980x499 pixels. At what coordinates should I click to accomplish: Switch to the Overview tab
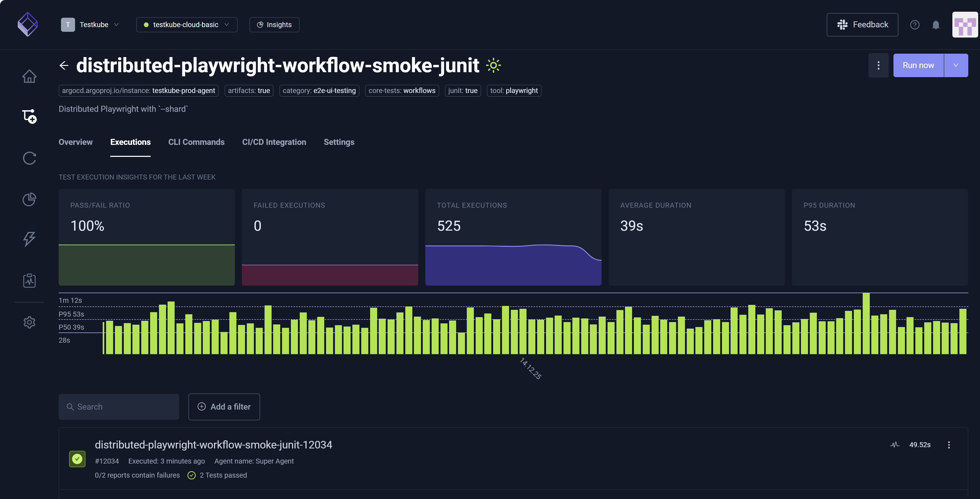(x=75, y=142)
